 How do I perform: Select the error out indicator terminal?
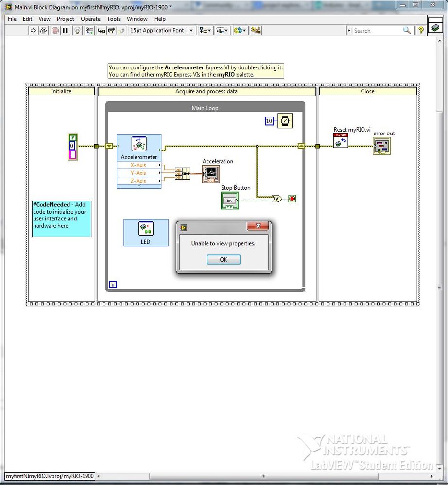382,146
